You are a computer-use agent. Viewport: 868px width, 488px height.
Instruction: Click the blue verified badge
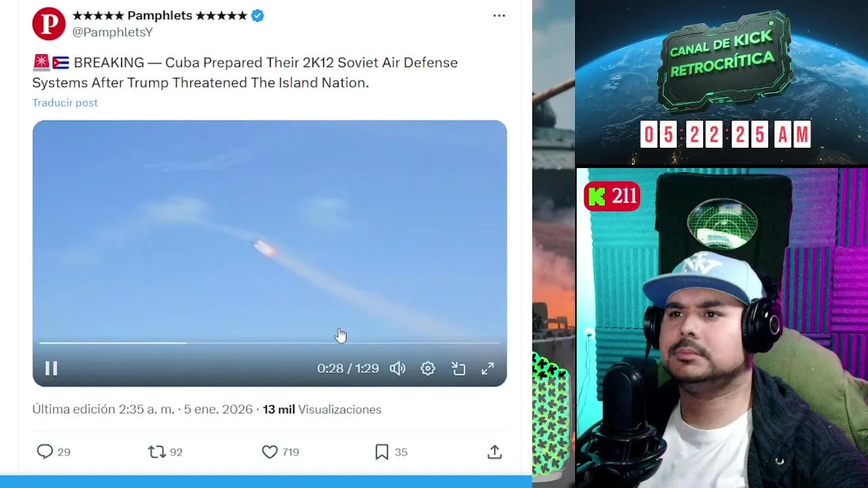coord(258,16)
